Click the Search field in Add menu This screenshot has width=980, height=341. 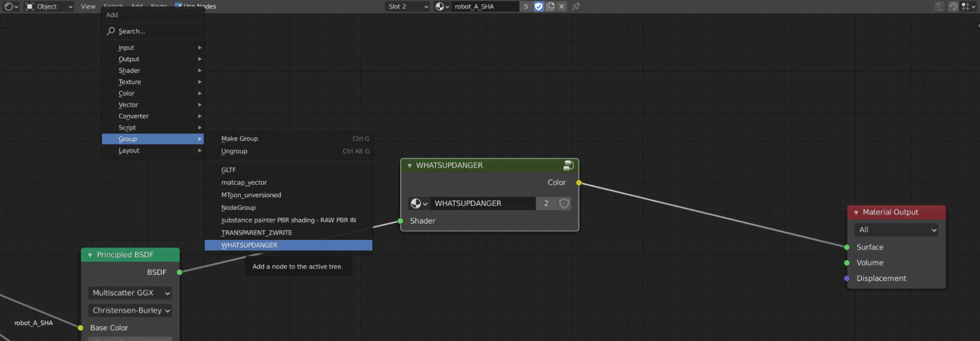(x=153, y=31)
